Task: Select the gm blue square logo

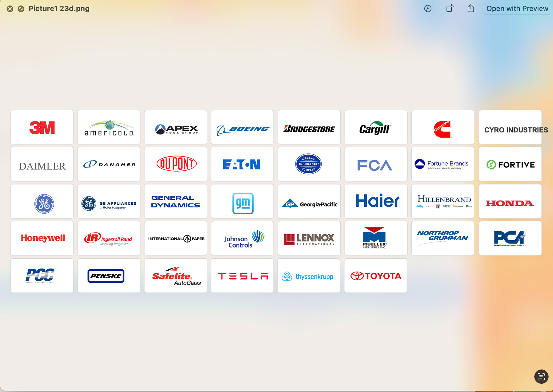Action: tap(243, 203)
